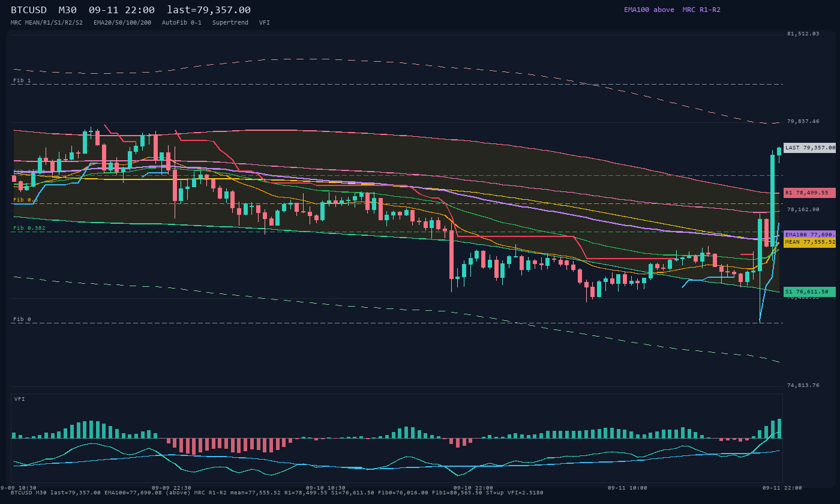Click the 79,837.46 price axis label
The width and height of the screenshot is (840, 504).
coord(803,121)
